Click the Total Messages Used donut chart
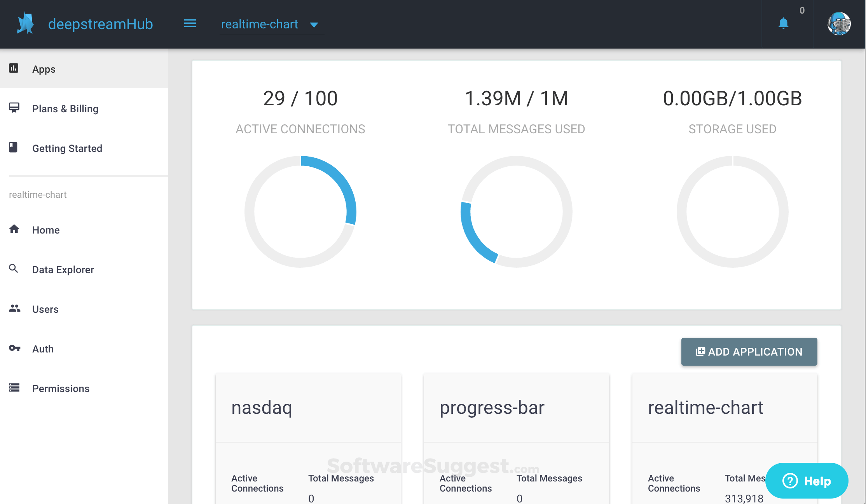Image resolution: width=866 pixels, height=504 pixels. pyautogui.click(x=516, y=212)
